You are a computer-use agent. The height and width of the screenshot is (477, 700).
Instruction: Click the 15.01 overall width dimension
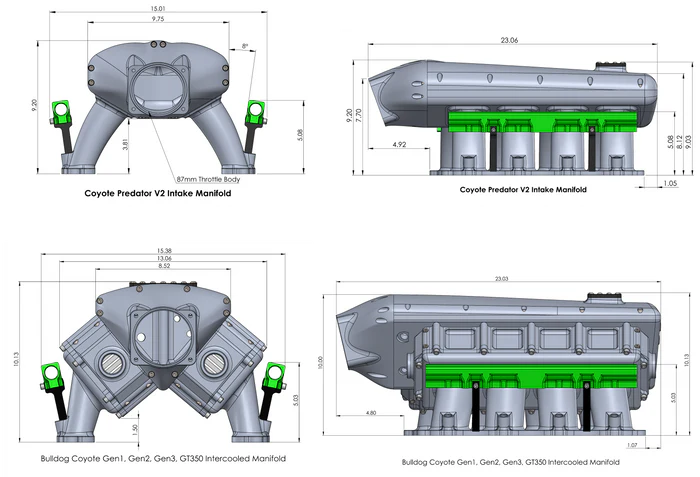pyautogui.click(x=158, y=8)
